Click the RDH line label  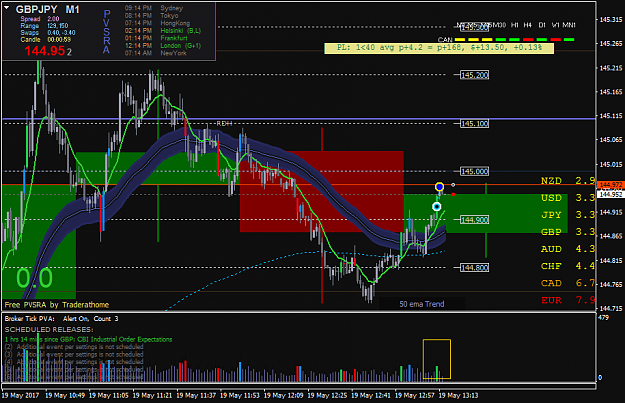(224, 124)
